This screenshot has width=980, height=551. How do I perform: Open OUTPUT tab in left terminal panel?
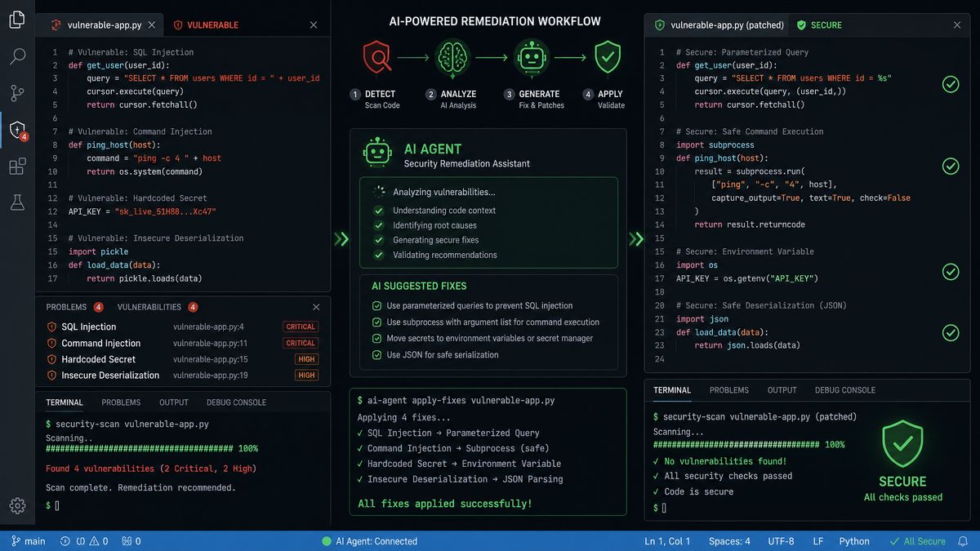[173, 402]
